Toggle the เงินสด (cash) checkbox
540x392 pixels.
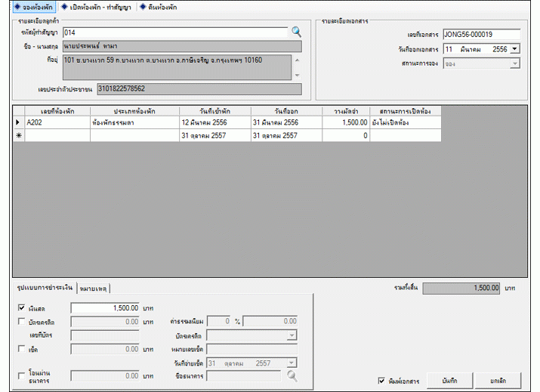(21, 308)
